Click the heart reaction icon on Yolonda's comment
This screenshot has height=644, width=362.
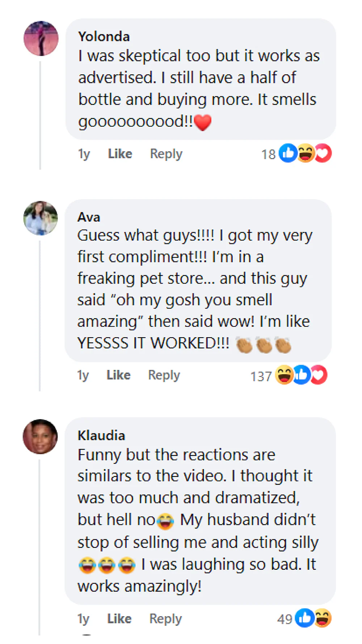(x=323, y=153)
